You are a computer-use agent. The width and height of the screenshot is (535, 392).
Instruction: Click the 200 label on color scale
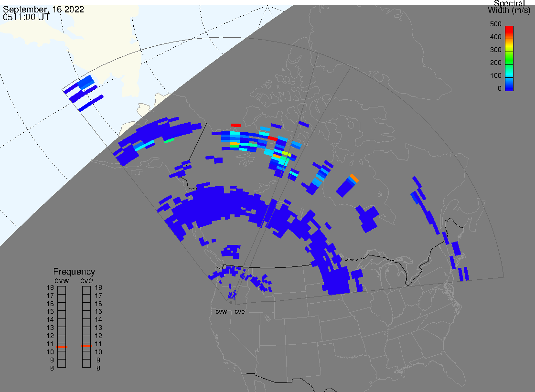[495, 63]
